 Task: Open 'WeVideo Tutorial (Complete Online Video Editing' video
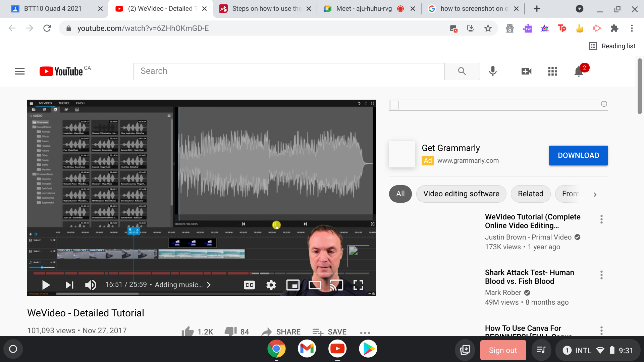point(533,221)
